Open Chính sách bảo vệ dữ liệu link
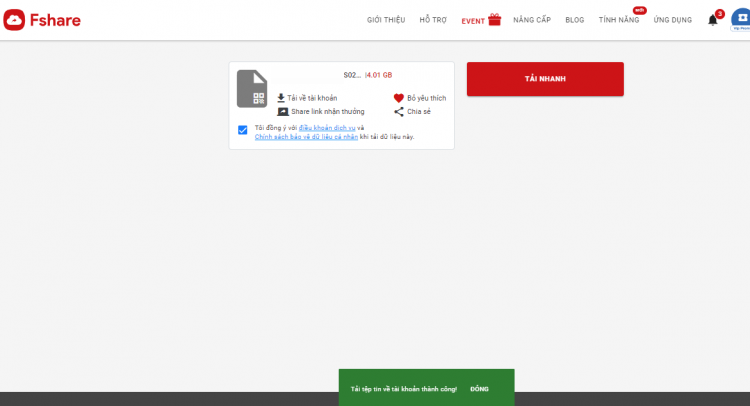This screenshot has width=750, height=406. (306, 137)
